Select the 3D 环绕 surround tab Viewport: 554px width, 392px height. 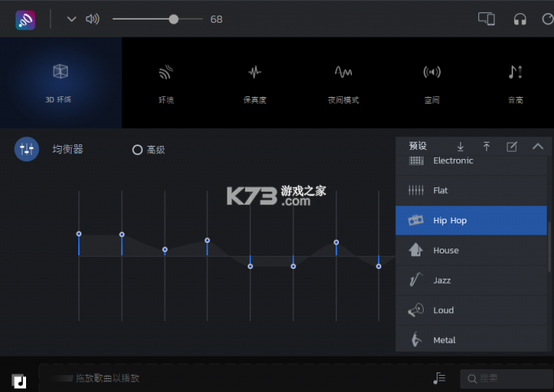61,82
